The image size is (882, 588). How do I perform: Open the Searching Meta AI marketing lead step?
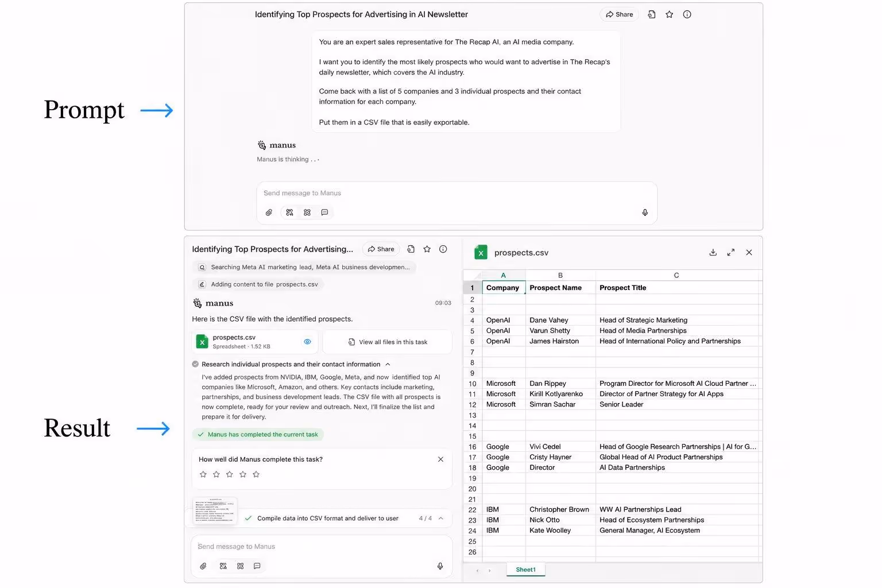(304, 267)
